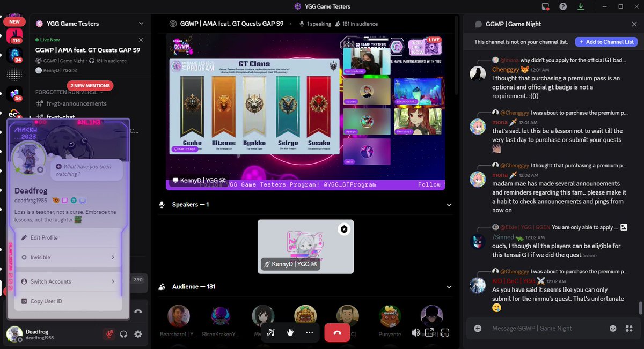Toggle microphone mute in user panel
Viewport: 644px width, 349px height.
coord(109,334)
